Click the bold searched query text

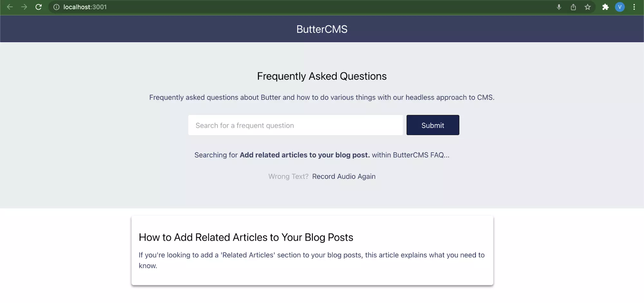[305, 155]
